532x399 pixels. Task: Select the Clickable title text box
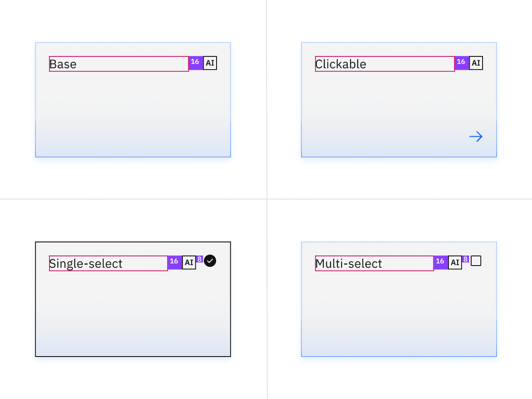point(385,64)
